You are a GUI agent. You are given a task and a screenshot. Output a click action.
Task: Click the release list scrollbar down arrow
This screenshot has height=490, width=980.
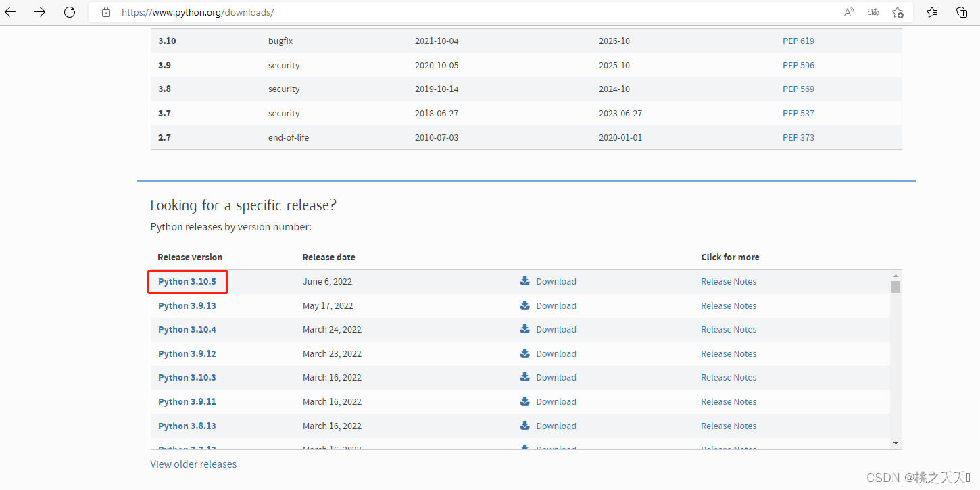896,443
